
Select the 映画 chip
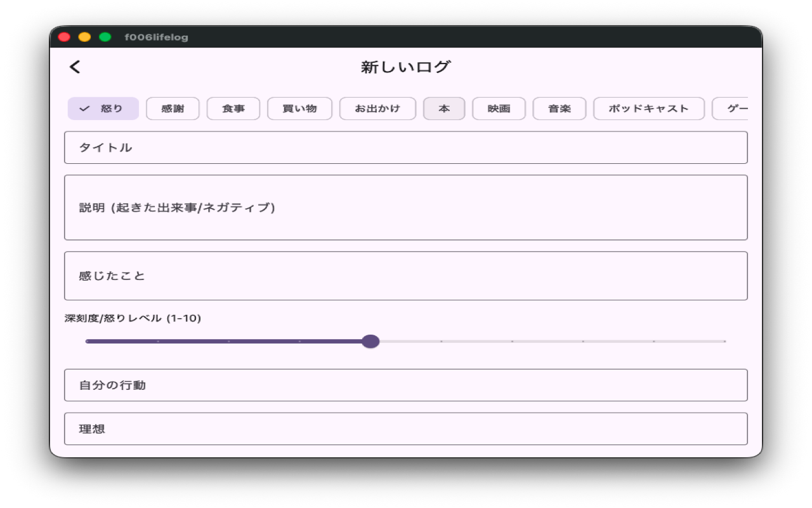(x=499, y=109)
